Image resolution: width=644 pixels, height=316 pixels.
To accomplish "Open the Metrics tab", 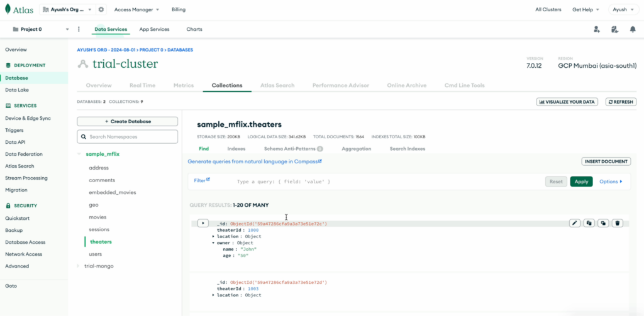I will pyautogui.click(x=184, y=85).
